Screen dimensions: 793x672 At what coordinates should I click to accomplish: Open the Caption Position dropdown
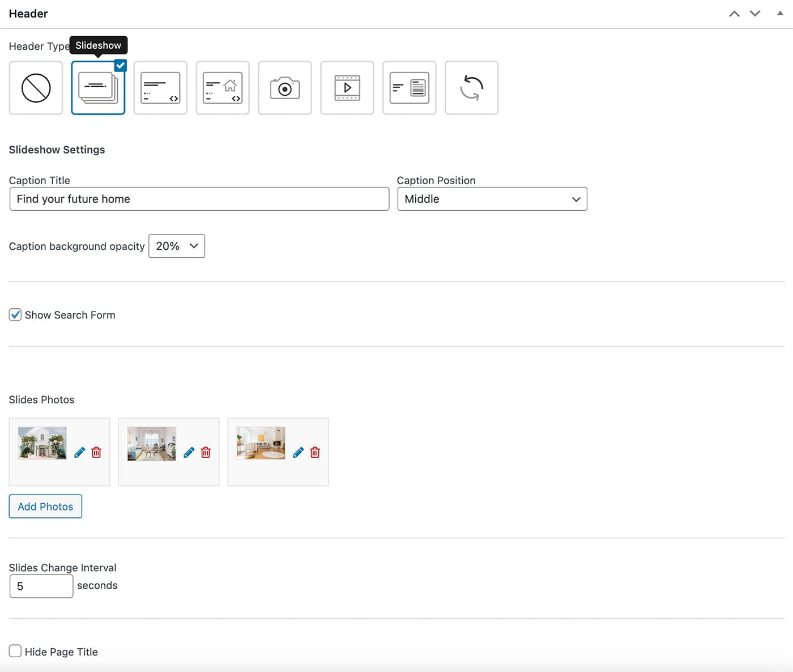(x=492, y=199)
